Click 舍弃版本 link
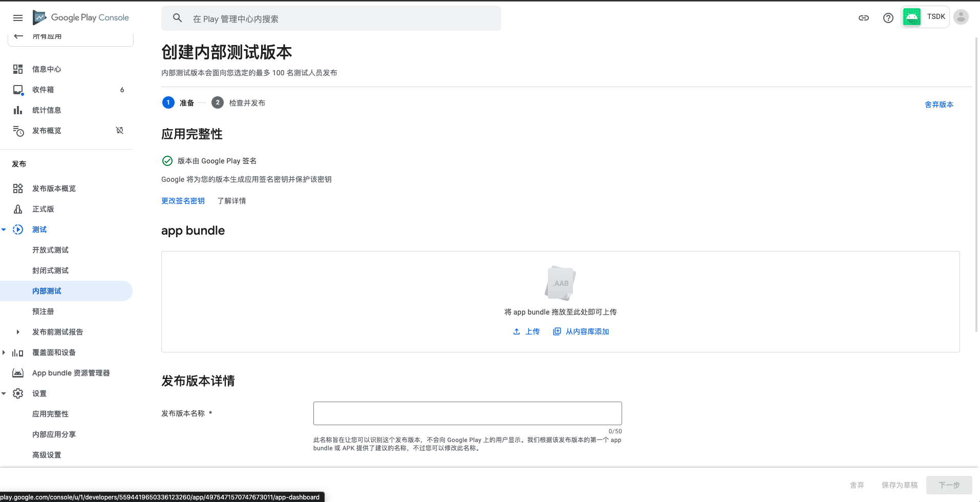The height and width of the screenshot is (502, 980). pos(939,104)
